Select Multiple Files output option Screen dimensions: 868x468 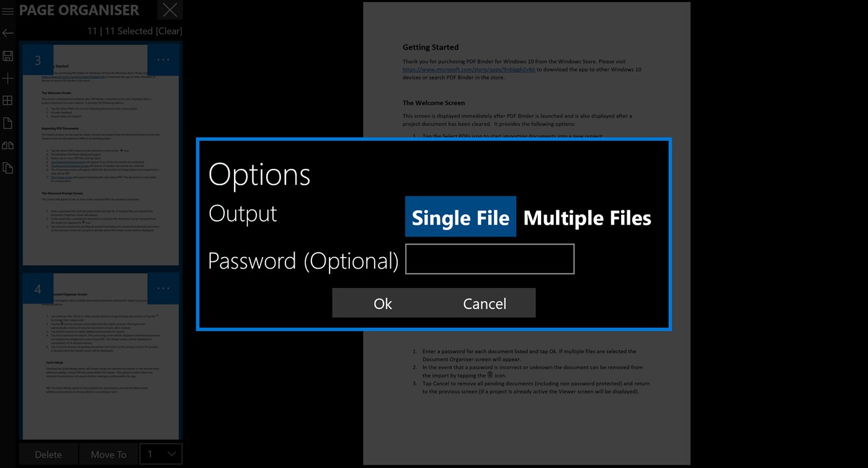tap(587, 217)
